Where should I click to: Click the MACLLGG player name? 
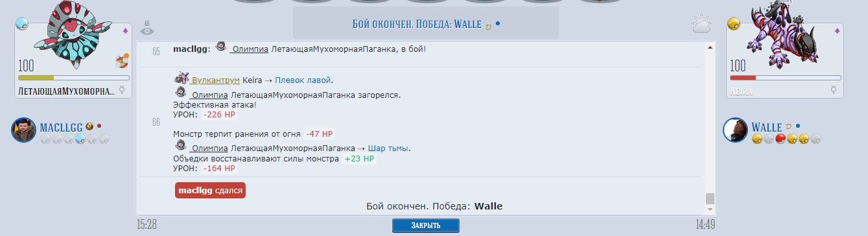[61, 126]
